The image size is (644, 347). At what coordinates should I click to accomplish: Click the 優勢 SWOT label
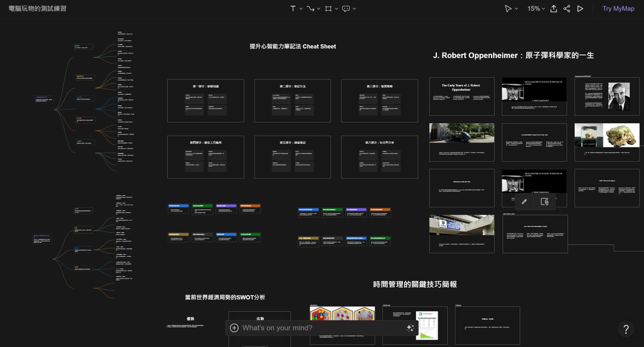click(x=191, y=319)
